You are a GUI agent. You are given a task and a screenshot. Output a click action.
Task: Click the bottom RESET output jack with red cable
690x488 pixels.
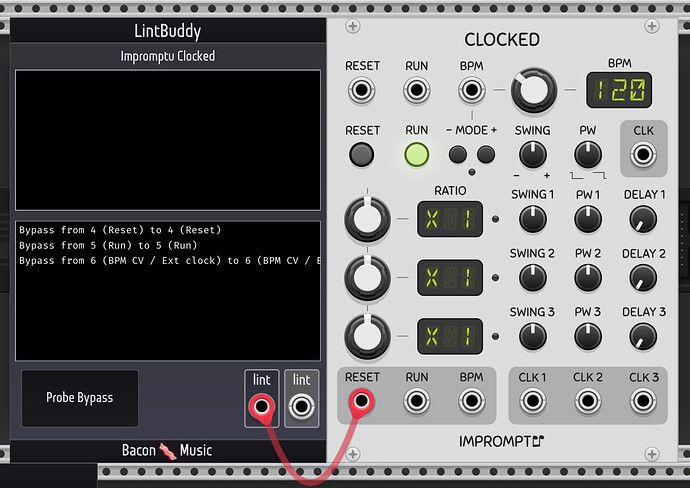coord(361,401)
